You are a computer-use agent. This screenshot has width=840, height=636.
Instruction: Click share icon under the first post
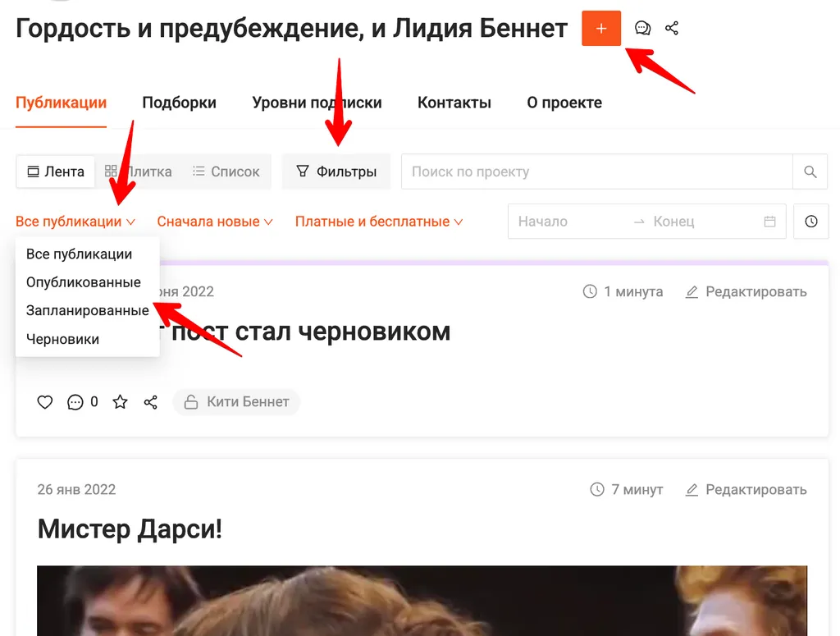coord(150,402)
